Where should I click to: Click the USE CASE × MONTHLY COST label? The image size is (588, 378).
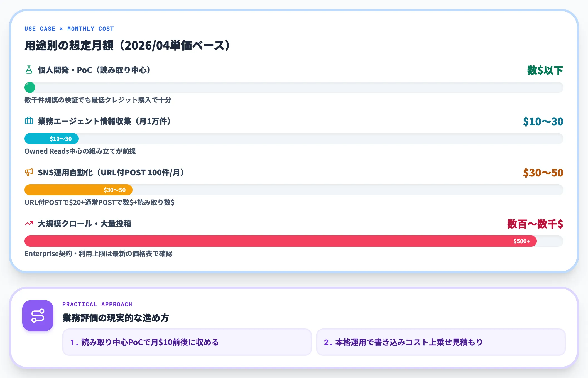69,29
